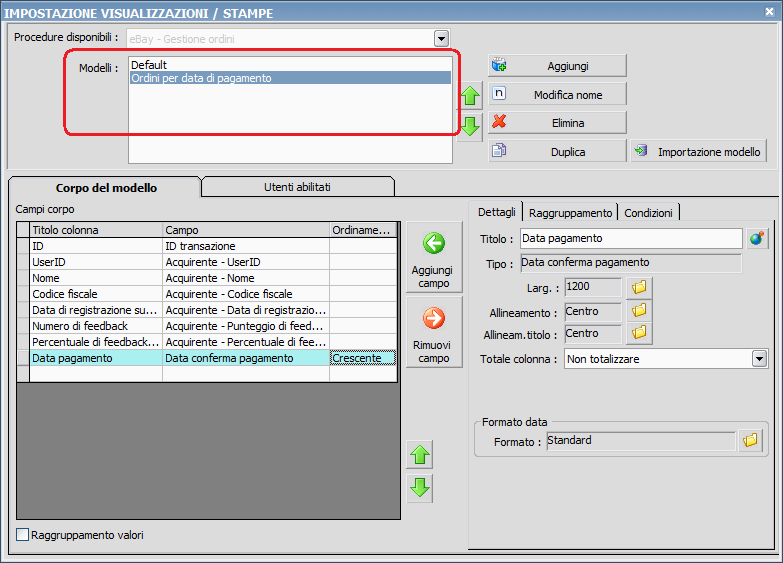Move field down using lower green arrow
Viewport: 783px width, 563px height.
click(420, 488)
